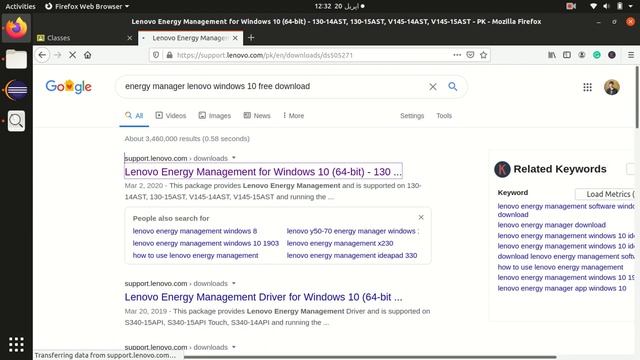Stop loading the page

point(73,55)
